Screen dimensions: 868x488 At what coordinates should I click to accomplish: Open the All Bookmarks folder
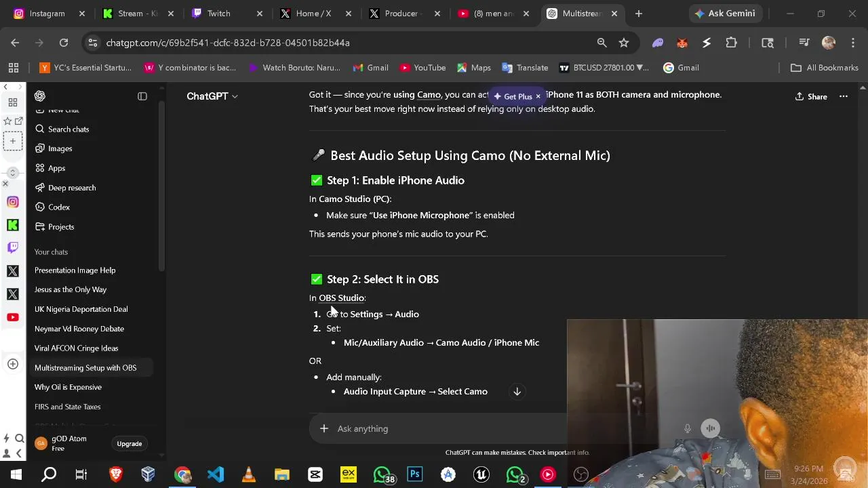pos(825,68)
